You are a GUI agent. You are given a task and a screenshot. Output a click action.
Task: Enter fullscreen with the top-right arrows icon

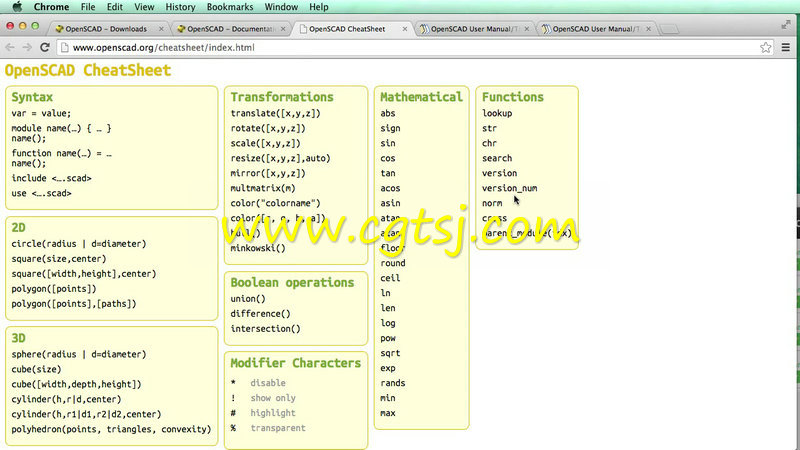[786, 25]
